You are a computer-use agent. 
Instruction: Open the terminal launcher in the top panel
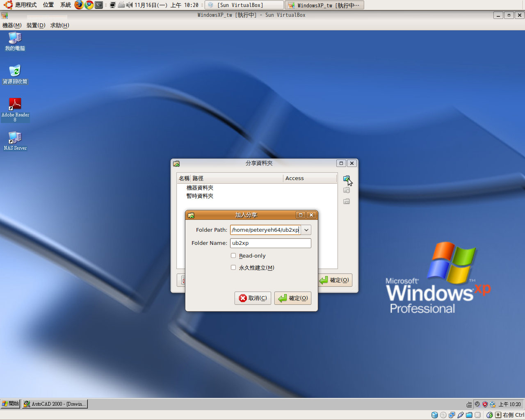(x=99, y=5)
